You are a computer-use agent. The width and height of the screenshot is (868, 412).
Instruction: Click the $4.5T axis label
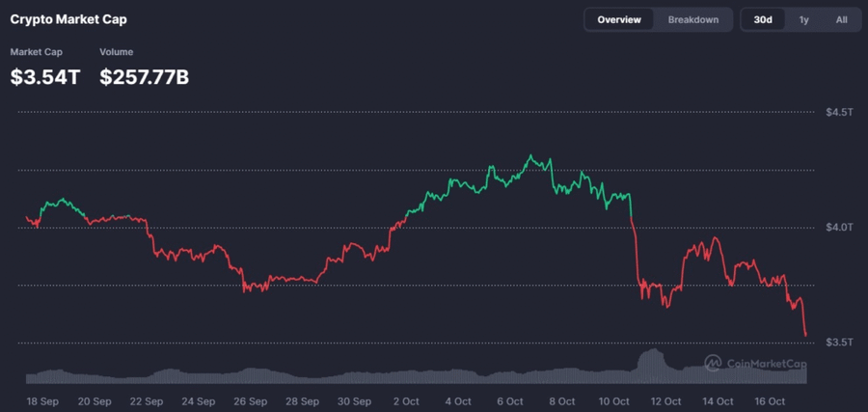(x=839, y=112)
